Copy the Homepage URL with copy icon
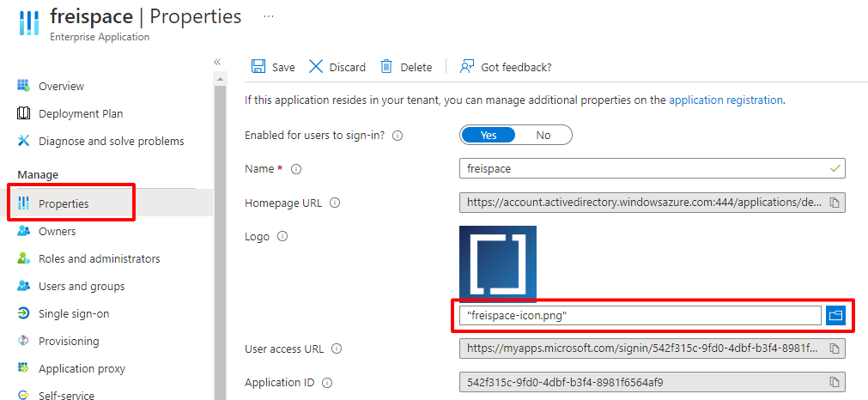 [x=835, y=203]
